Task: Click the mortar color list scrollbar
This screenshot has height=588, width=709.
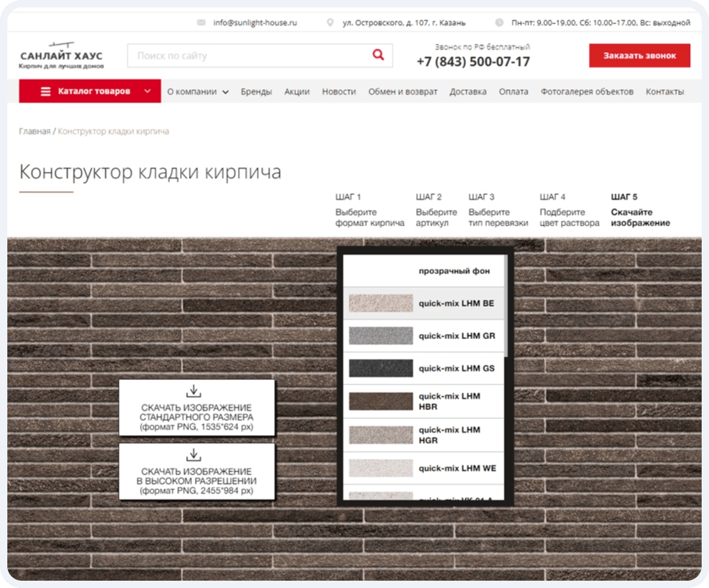Action: 506,306
